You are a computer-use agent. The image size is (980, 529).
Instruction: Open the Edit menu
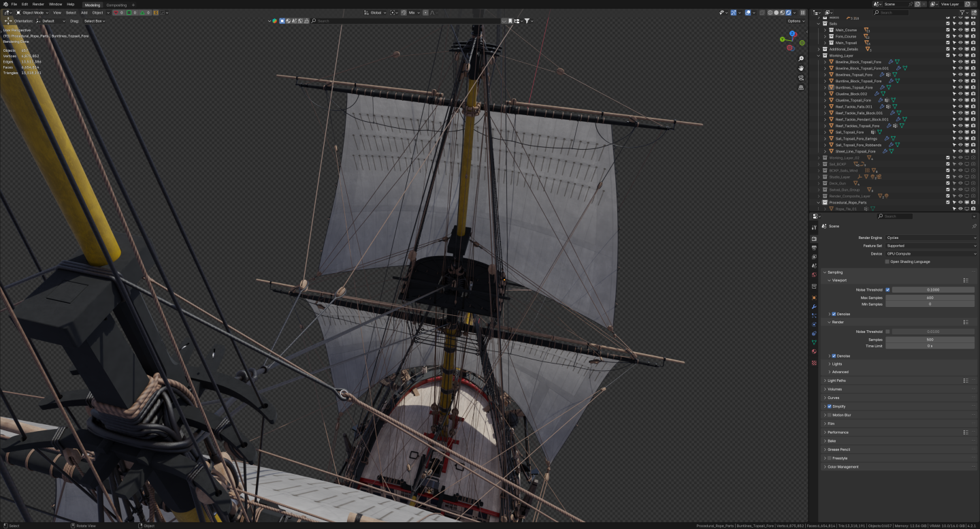click(x=24, y=4)
